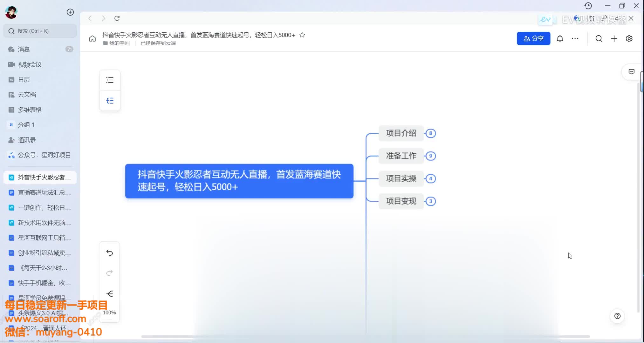Open 视频会议 video meetings
644x343 pixels.
point(40,64)
